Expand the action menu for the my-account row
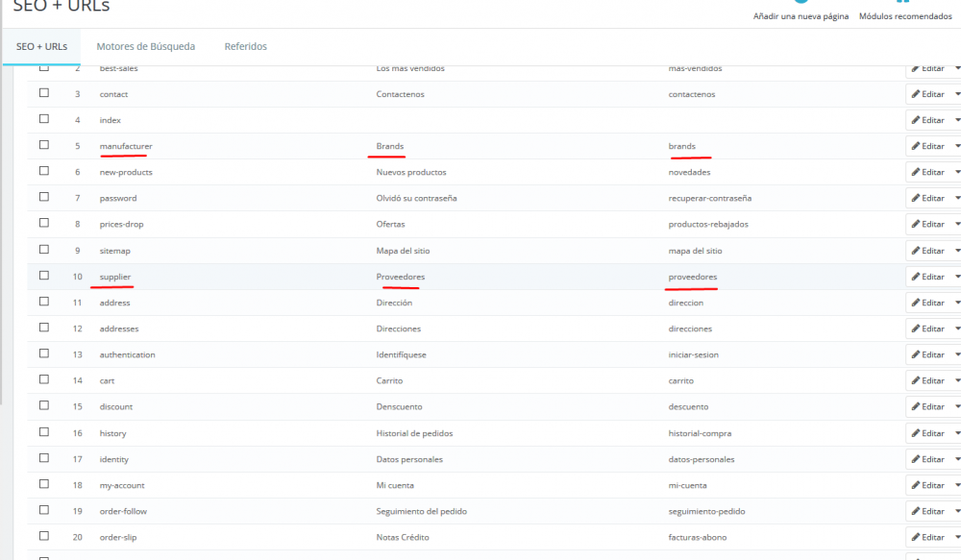Screen dimensions: 961x560 coord(957,485)
